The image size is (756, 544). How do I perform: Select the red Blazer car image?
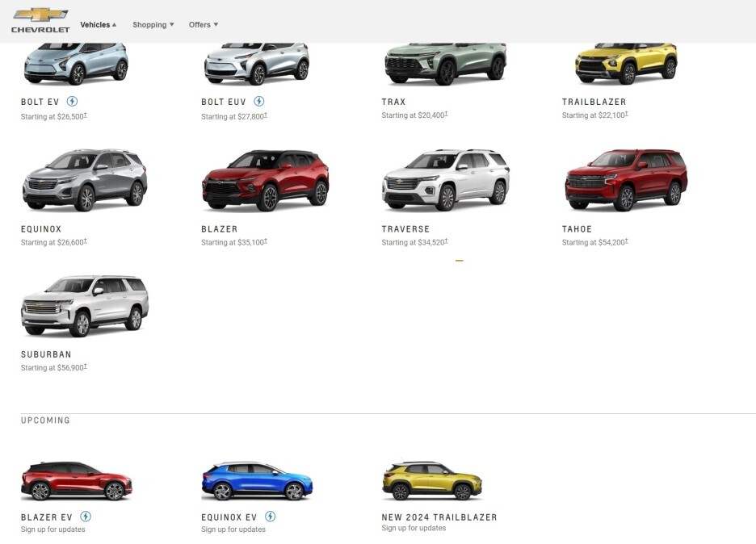tap(265, 180)
